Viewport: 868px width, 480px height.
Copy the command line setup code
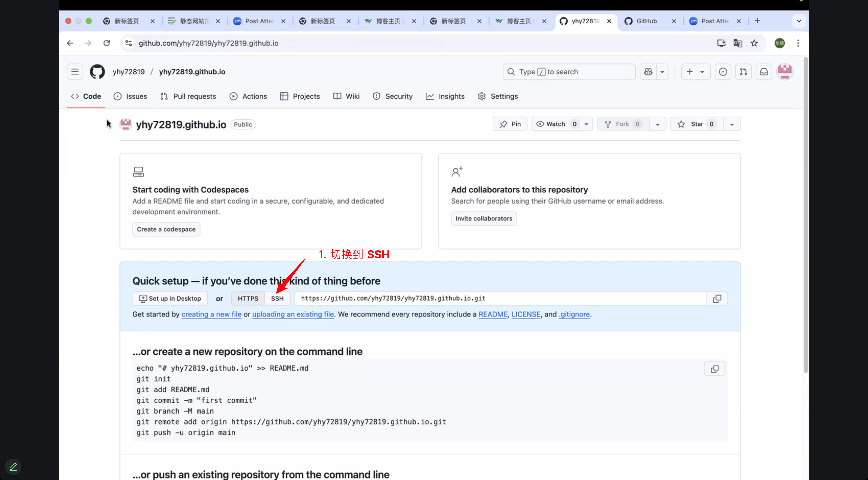(x=714, y=369)
